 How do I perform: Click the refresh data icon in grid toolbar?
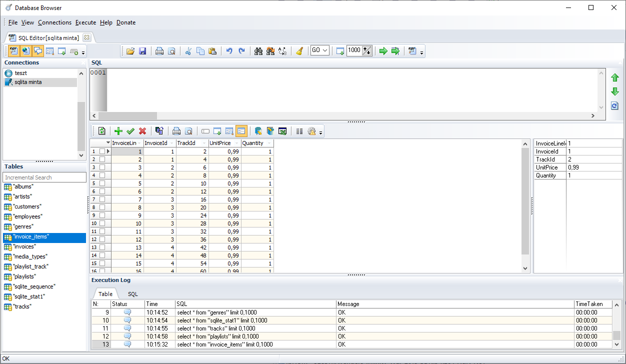click(x=101, y=131)
